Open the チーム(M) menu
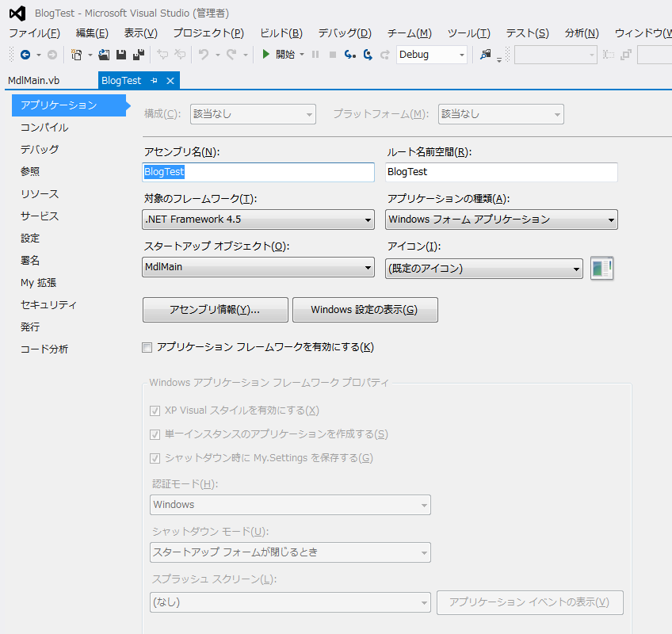 coord(409,33)
